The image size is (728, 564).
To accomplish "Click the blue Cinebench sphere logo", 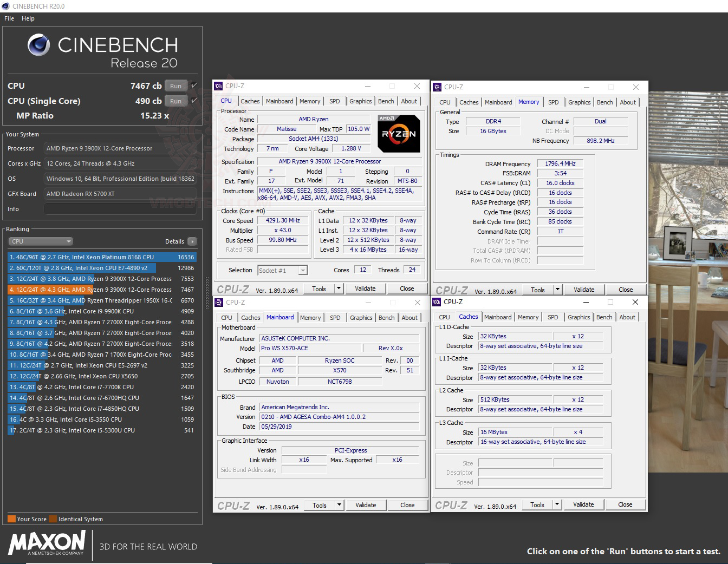I will tap(38, 45).
